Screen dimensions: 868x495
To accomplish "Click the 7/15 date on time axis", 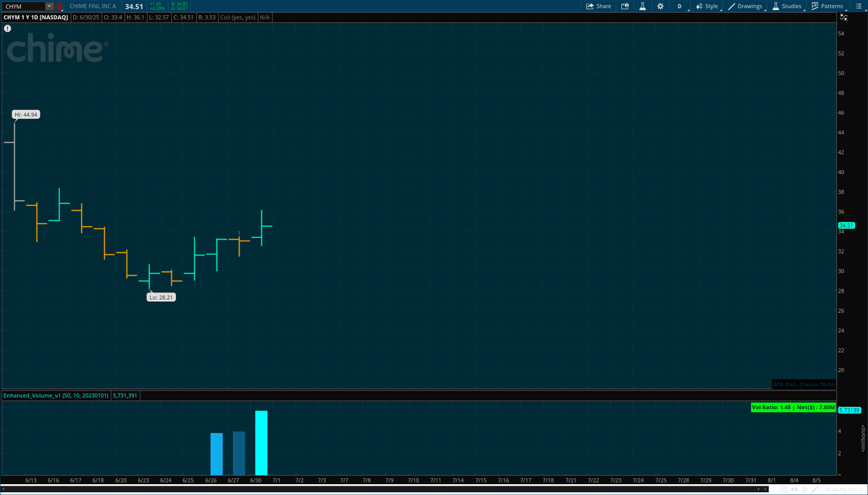I will click(480, 480).
